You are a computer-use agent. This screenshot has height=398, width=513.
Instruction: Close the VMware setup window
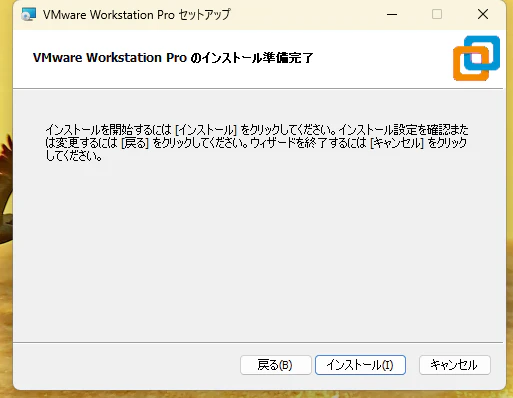tap(483, 14)
